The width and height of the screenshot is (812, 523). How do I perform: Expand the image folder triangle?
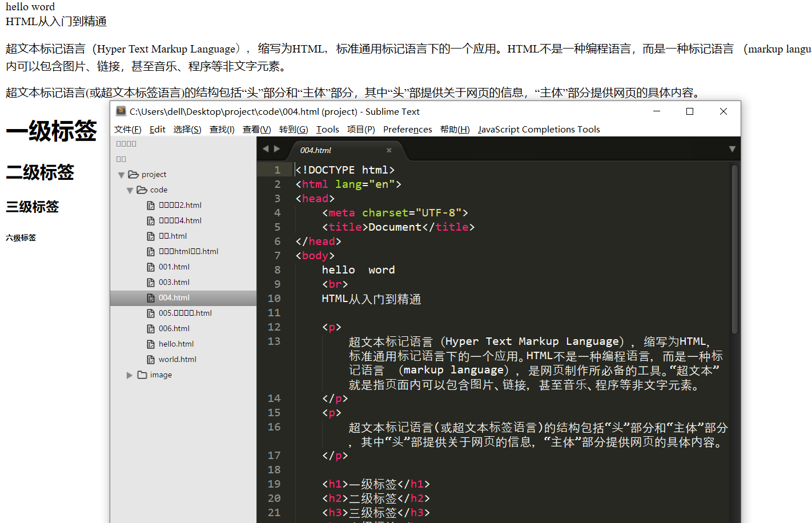[x=130, y=375]
